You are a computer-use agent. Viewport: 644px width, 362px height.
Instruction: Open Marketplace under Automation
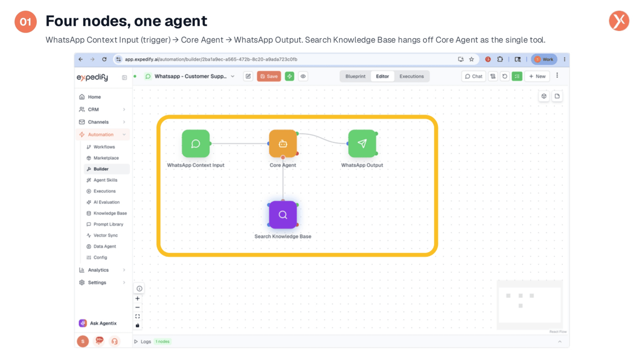[x=106, y=158]
